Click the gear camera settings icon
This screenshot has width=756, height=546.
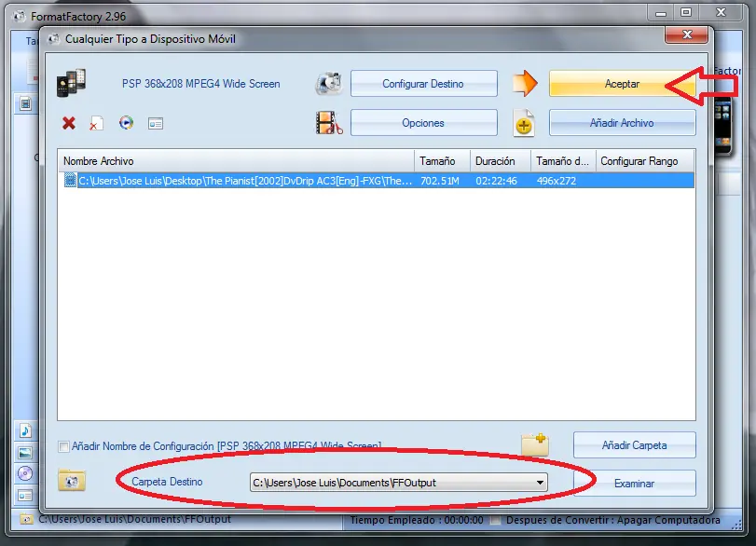329,83
